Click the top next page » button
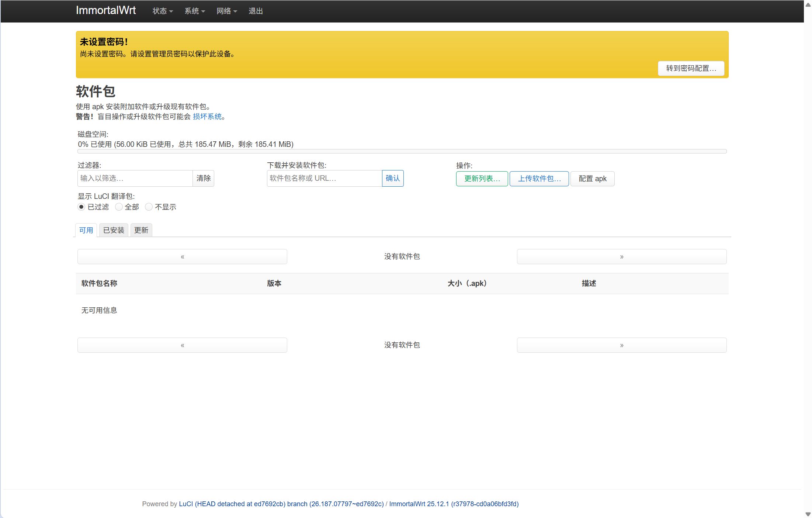This screenshot has width=812, height=518. tap(622, 256)
